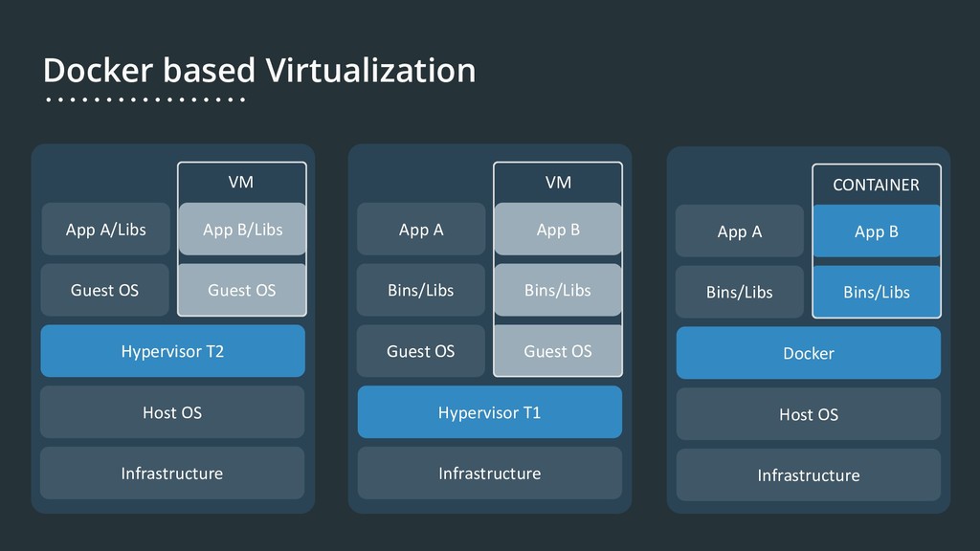Click the CONTAINER label
Viewport: 980px width, 551px height.
pos(877,185)
